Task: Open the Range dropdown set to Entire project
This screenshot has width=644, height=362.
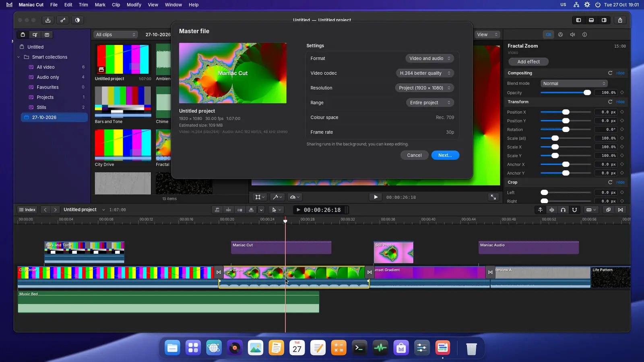Action: tap(430, 103)
